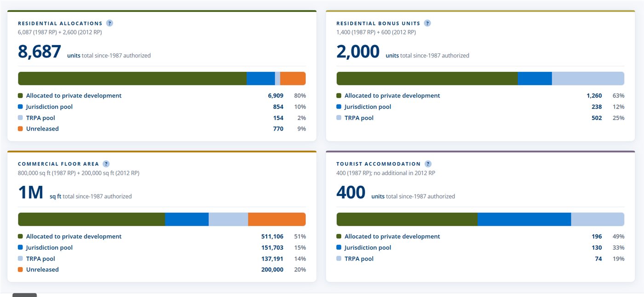Click the subtitle starting "800,000 sq ft (1987 RP)"

[x=79, y=173]
